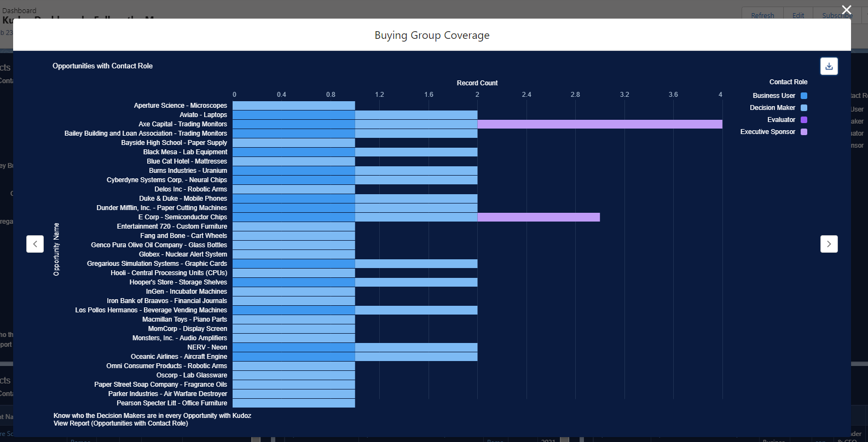Click the Evaluator legend swatch

pyautogui.click(x=804, y=120)
